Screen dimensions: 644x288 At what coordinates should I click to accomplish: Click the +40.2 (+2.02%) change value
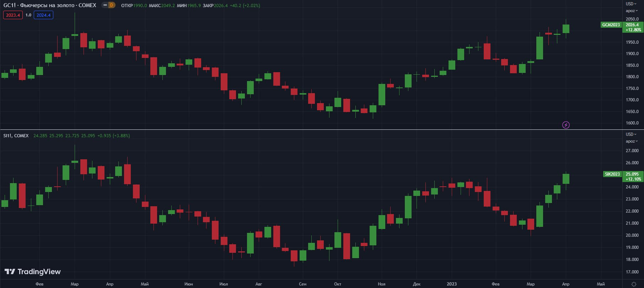tap(245, 6)
